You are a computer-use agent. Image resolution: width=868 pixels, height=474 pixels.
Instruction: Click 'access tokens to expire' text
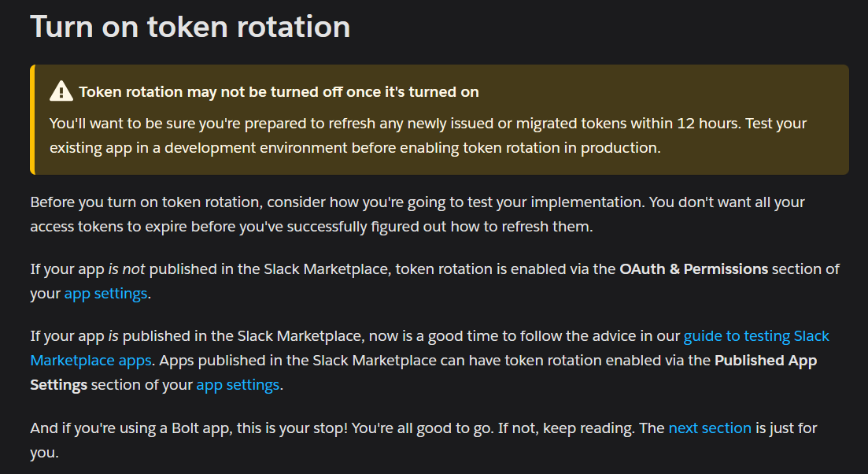click(x=108, y=227)
